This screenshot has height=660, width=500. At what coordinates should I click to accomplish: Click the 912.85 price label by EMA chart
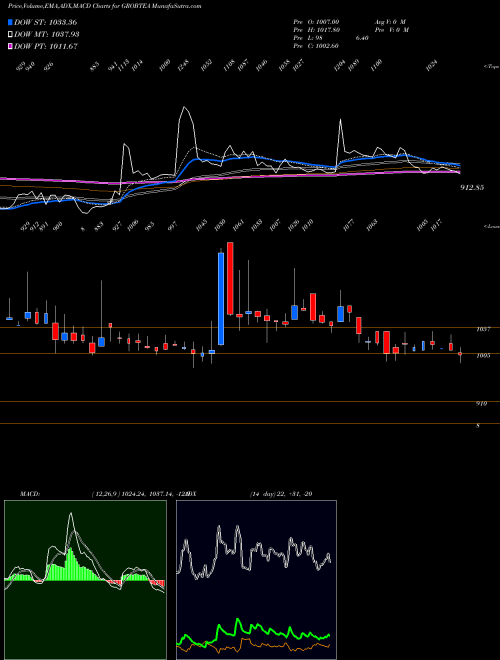(x=472, y=187)
